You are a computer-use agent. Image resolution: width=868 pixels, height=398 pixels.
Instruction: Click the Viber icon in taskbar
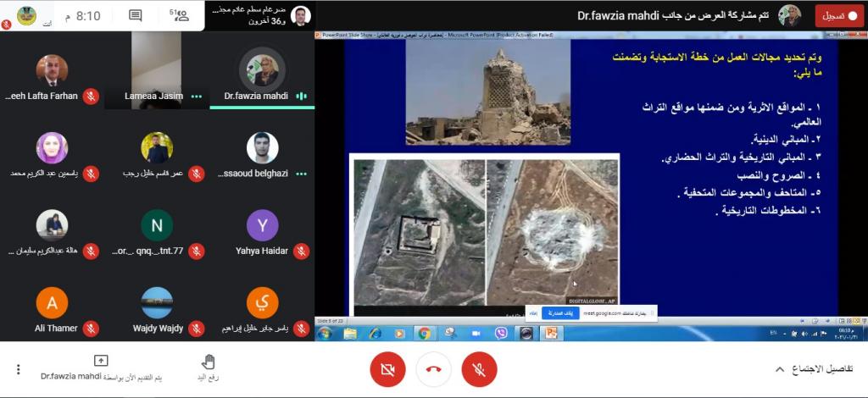point(500,334)
